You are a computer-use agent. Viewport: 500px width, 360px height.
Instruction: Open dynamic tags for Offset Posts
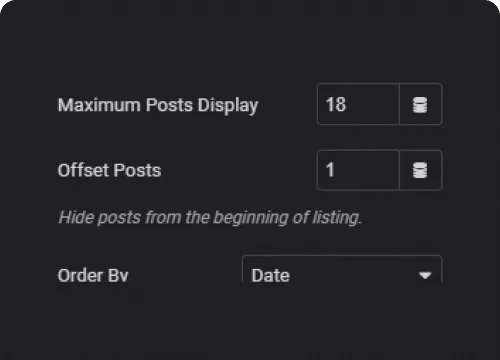(421, 170)
